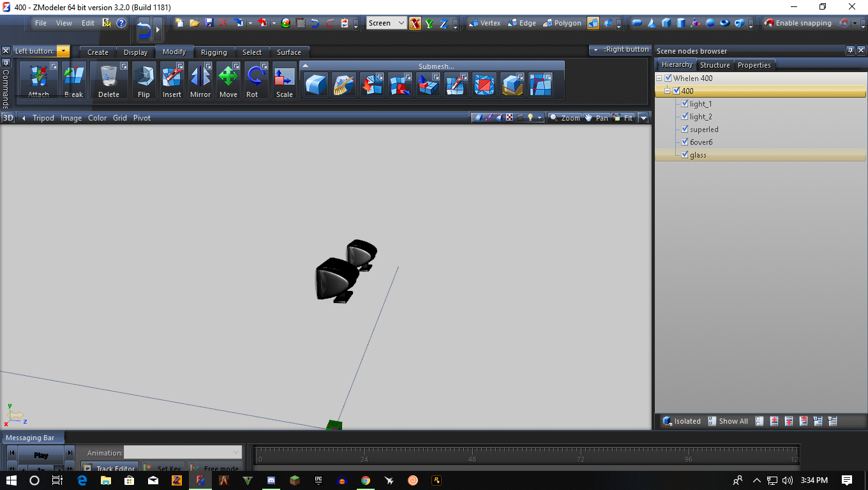868x490 pixels.
Task: Select the Move tool
Action: [228, 80]
